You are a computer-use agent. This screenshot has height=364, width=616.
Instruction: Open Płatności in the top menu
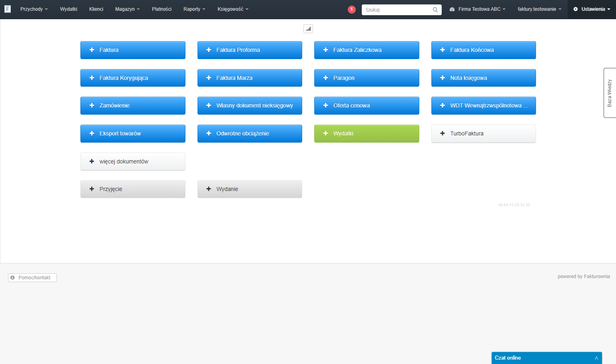point(162,9)
